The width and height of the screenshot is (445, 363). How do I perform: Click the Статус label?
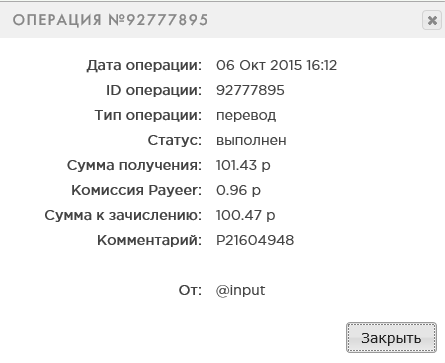(175, 140)
